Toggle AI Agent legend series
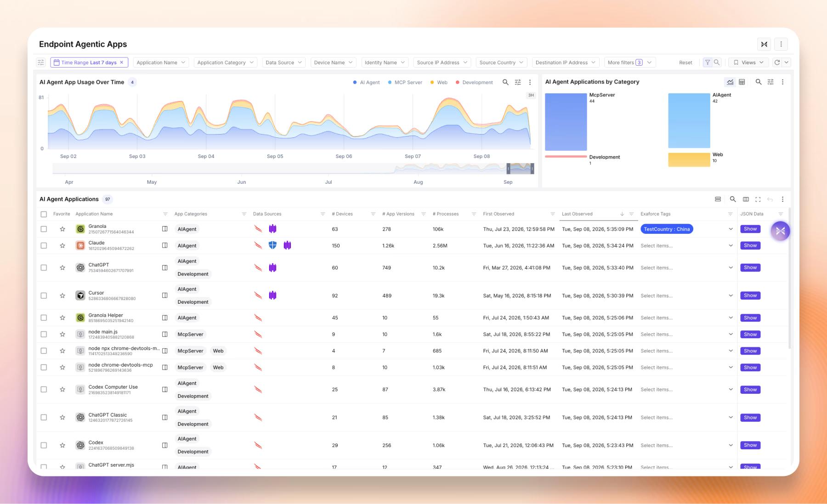 click(366, 82)
